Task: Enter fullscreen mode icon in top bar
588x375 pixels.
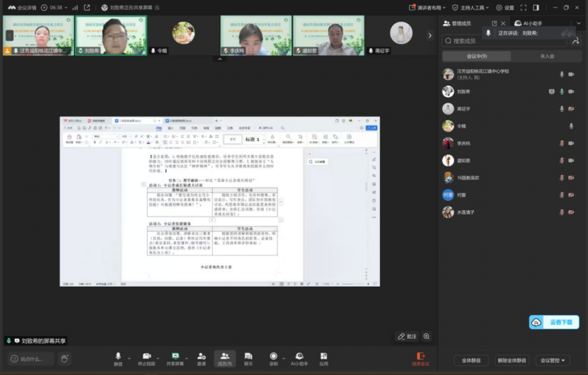Action: (524, 8)
